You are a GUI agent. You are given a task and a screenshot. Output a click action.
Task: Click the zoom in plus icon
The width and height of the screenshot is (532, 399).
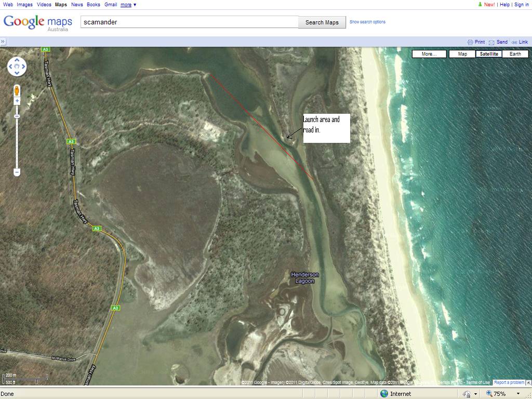tap(17, 99)
